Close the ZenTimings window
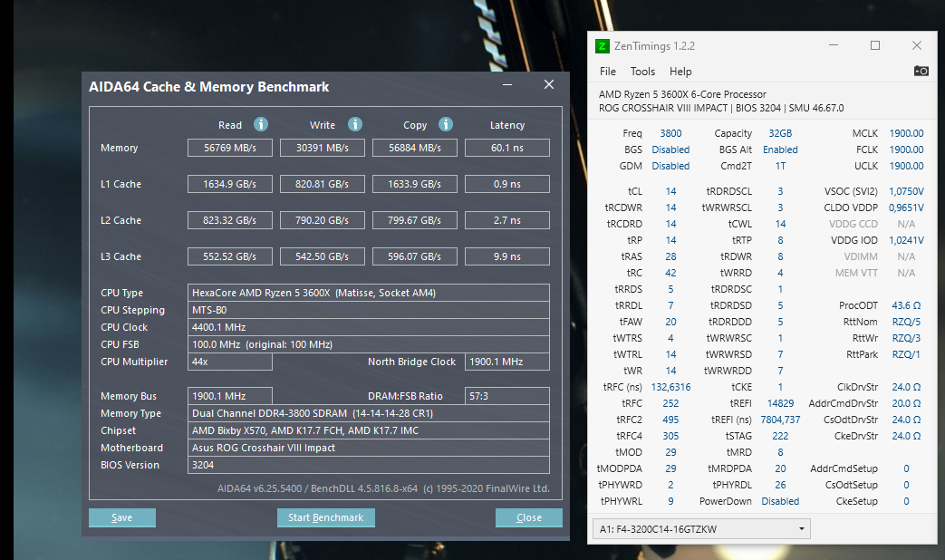The height and width of the screenshot is (560, 945). (x=917, y=45)
